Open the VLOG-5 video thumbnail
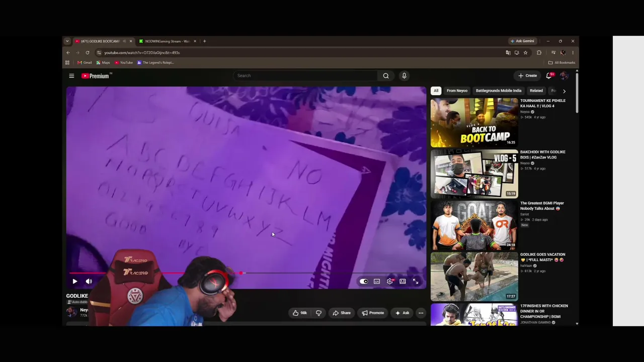644x362 pixels. 474,173
